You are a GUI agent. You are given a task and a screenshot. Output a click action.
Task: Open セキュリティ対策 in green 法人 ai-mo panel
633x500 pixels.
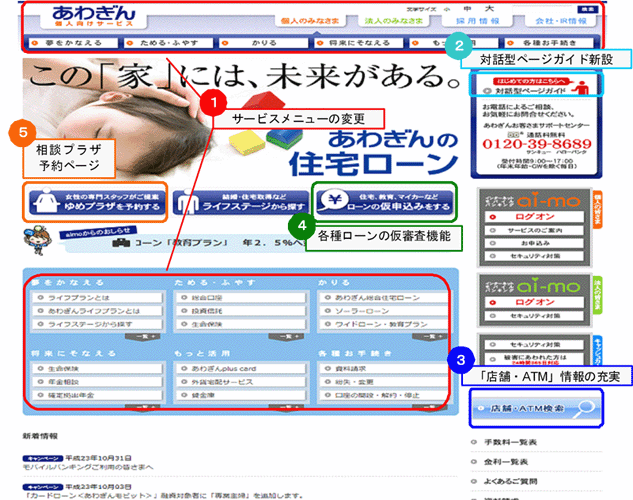534,316
